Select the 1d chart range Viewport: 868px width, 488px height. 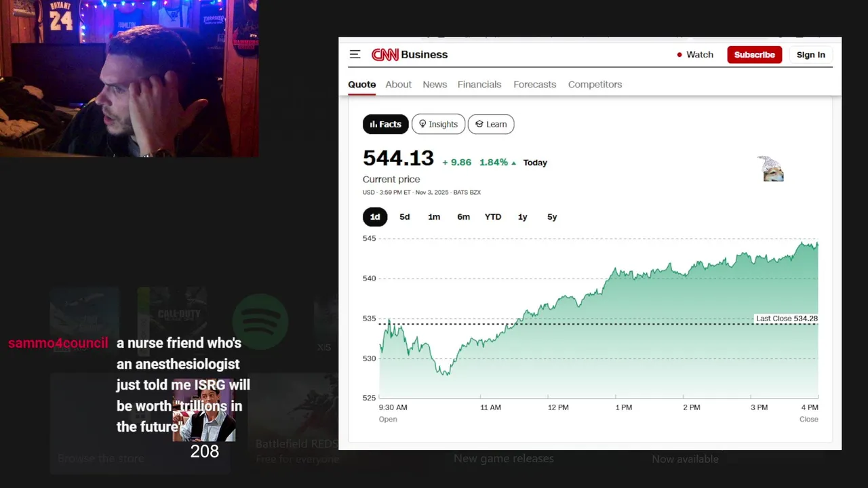coord(375,217)
